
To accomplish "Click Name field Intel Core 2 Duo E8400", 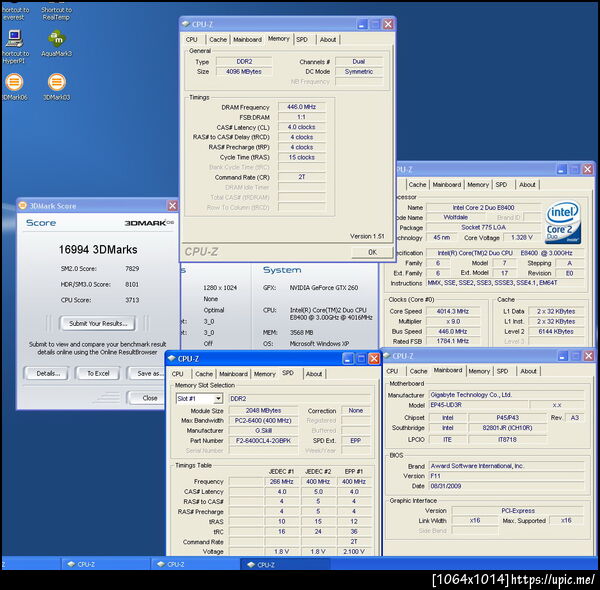I will click(484, 208).
